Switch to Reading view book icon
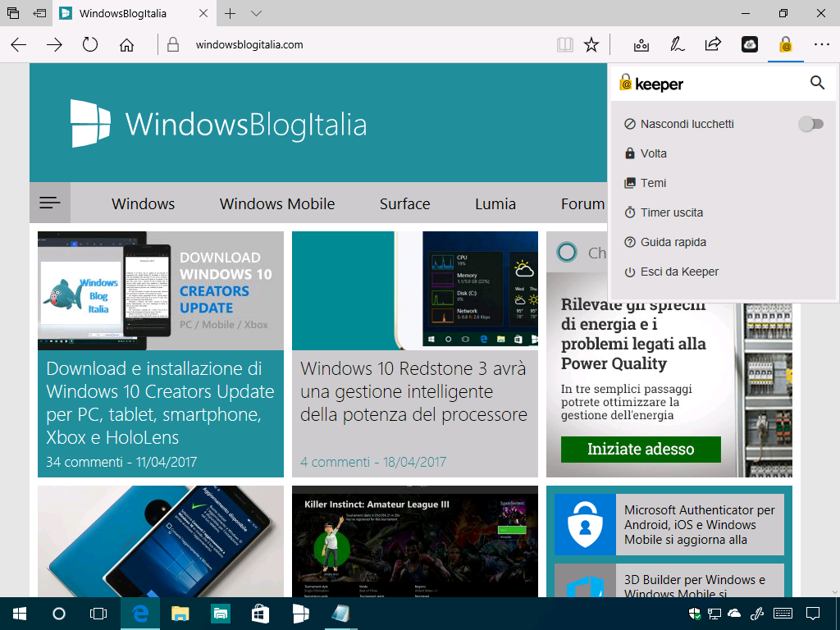Image resolution: width=840 pixels, height=630 pixels. pyautogui.click(x=564, y=44)
